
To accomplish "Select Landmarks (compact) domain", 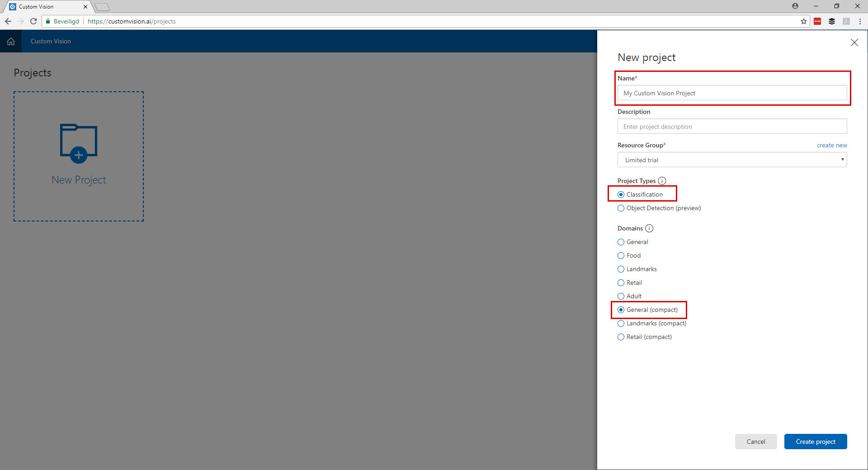I will [621, 323].
